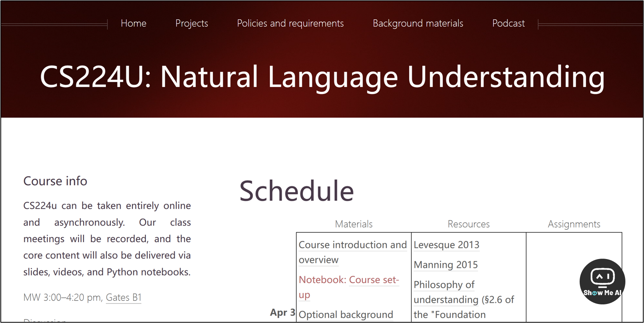This screenshot has height=323, width=644.
Task: Open the Manning 2015 resource
Action: (x=446, y=264)
